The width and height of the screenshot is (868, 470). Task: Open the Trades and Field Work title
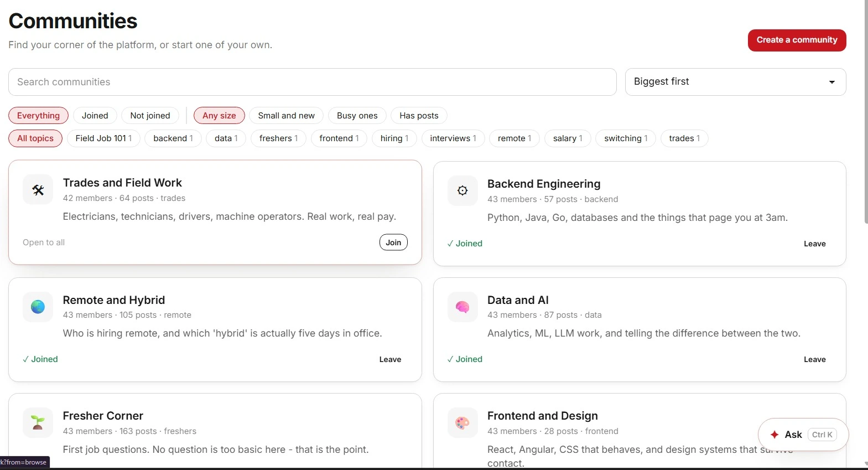(122, 183)
